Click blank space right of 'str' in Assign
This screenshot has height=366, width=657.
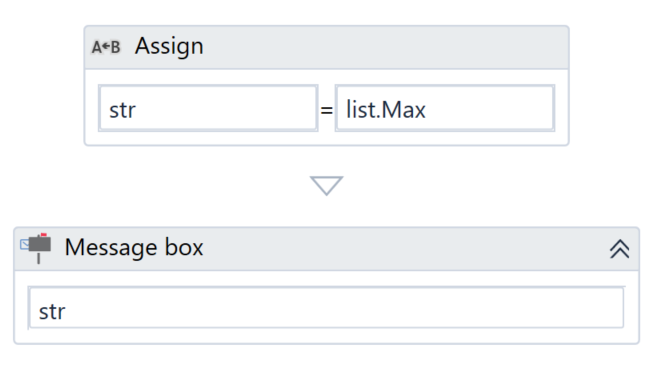226,109
